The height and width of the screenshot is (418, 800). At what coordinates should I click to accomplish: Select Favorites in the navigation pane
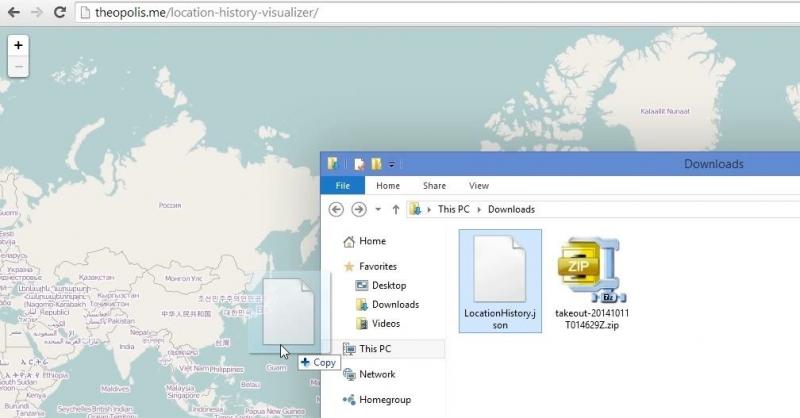[378, 266]
